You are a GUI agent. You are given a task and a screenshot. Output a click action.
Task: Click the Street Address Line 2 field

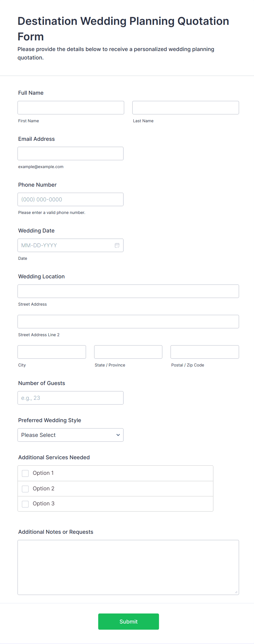128,321
